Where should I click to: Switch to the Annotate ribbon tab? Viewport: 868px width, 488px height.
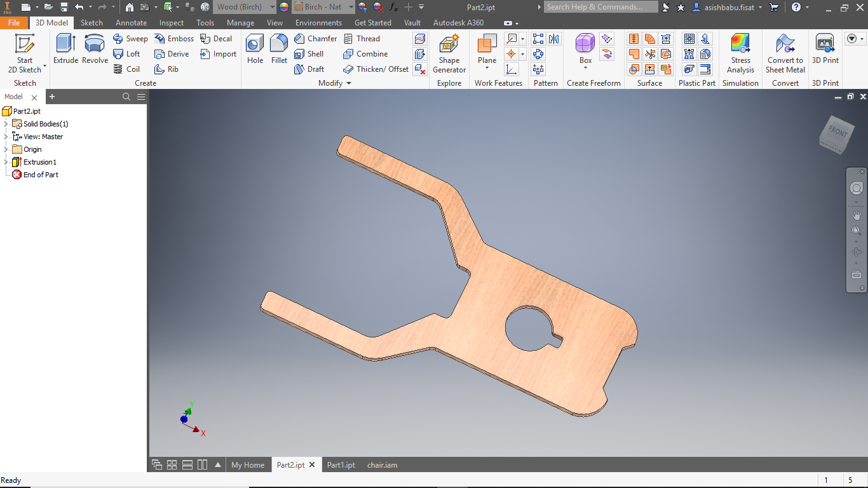point(131,22)
